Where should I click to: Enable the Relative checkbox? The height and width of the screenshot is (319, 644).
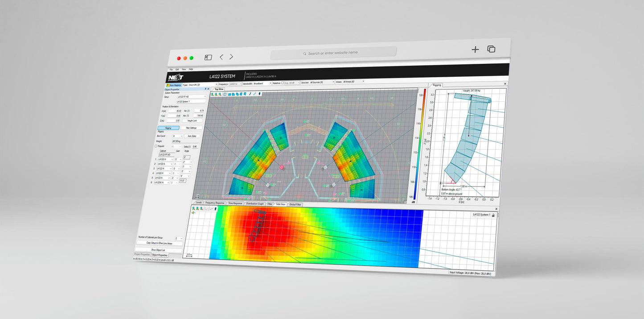[283, 83]
